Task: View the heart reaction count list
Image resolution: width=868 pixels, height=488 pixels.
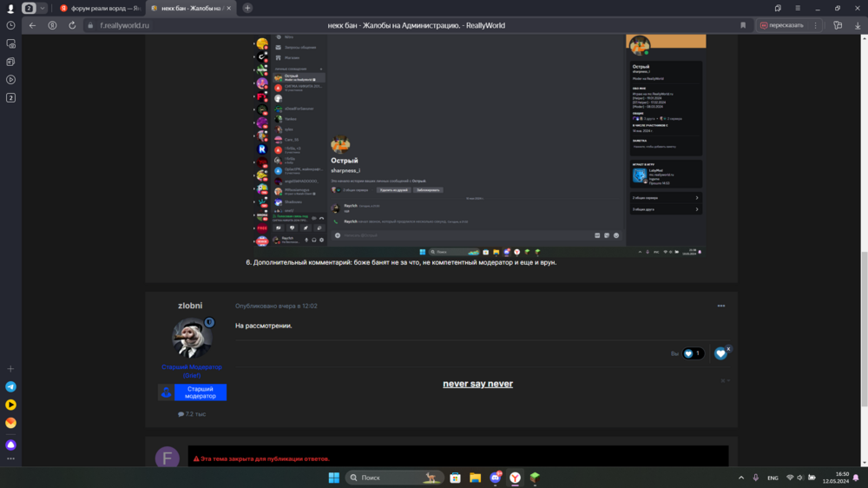Action: (693, 353)
